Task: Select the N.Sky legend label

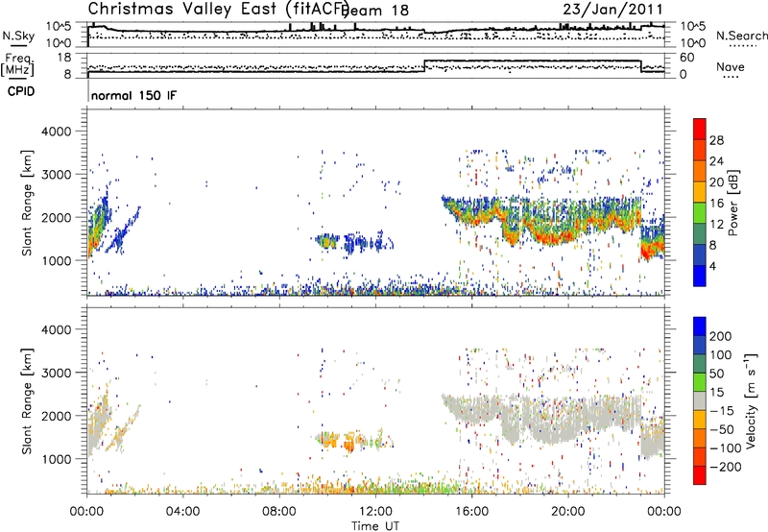Action: point(18,36)
